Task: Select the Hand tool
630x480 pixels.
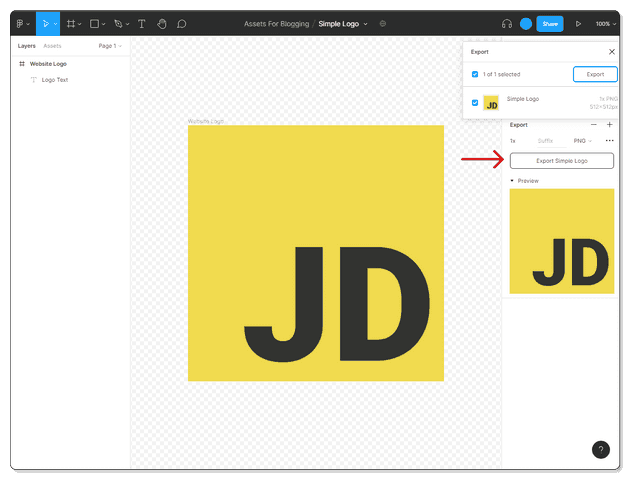Action: 162,24
